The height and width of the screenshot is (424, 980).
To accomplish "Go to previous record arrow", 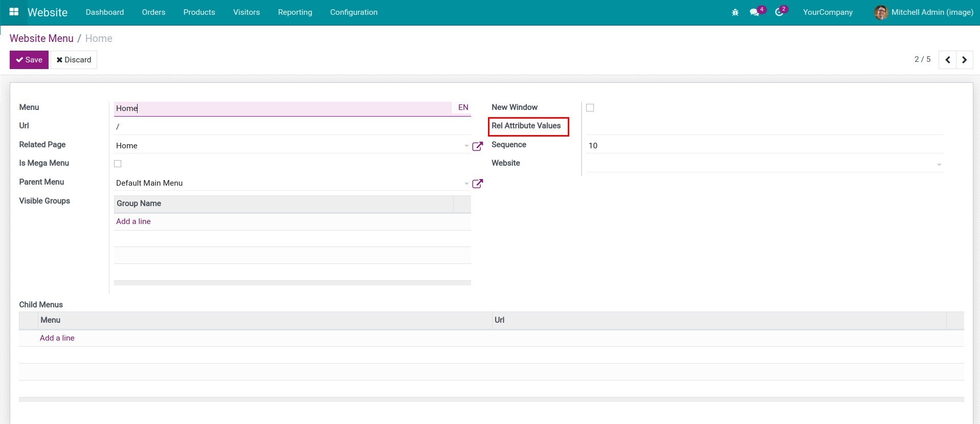I will tap(947, 60).
